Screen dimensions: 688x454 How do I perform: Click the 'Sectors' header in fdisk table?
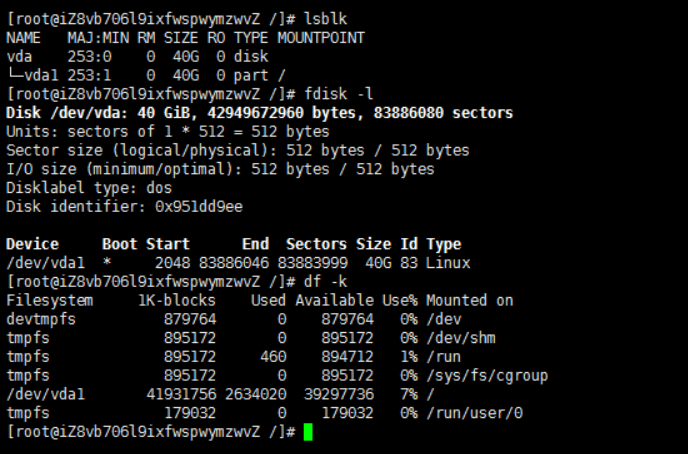point(317,244)
